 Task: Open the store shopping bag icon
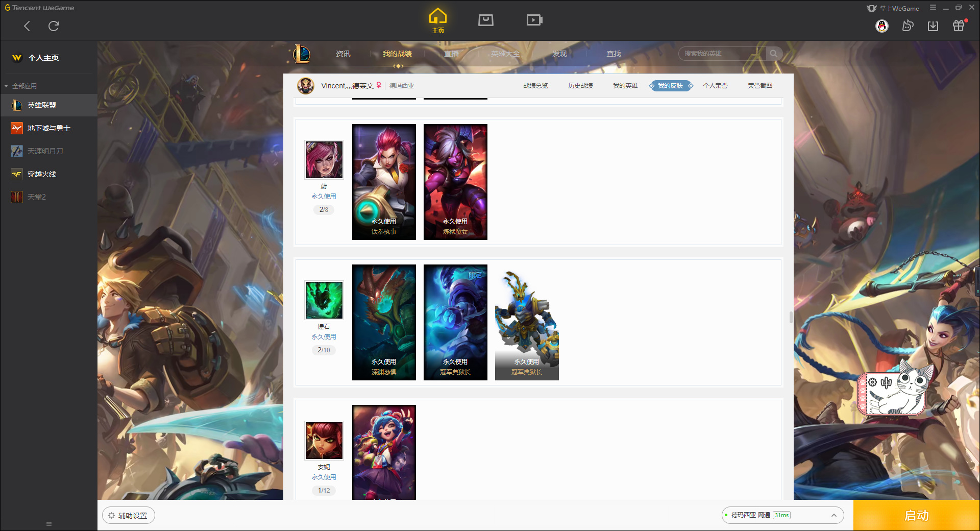pos(486,20)
